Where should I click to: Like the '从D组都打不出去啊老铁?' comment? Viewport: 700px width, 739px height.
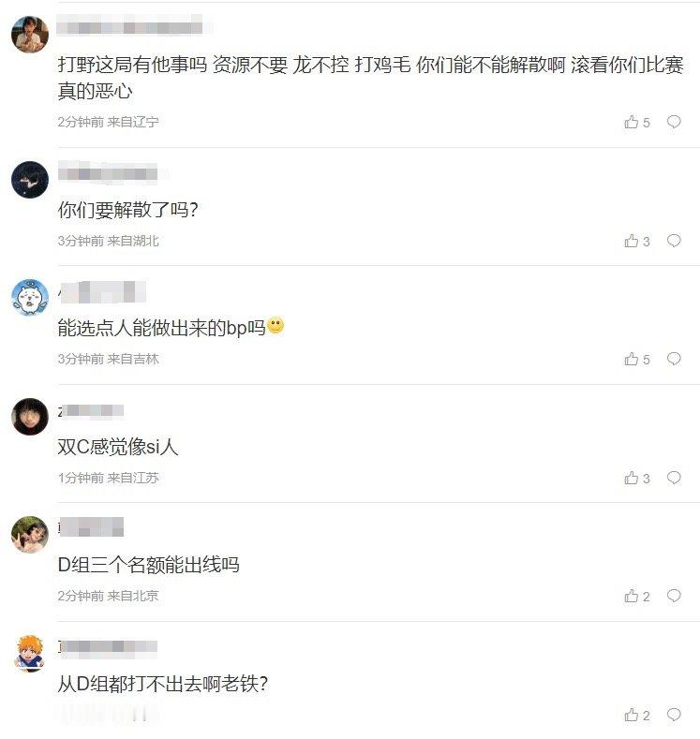pos(637,715)
